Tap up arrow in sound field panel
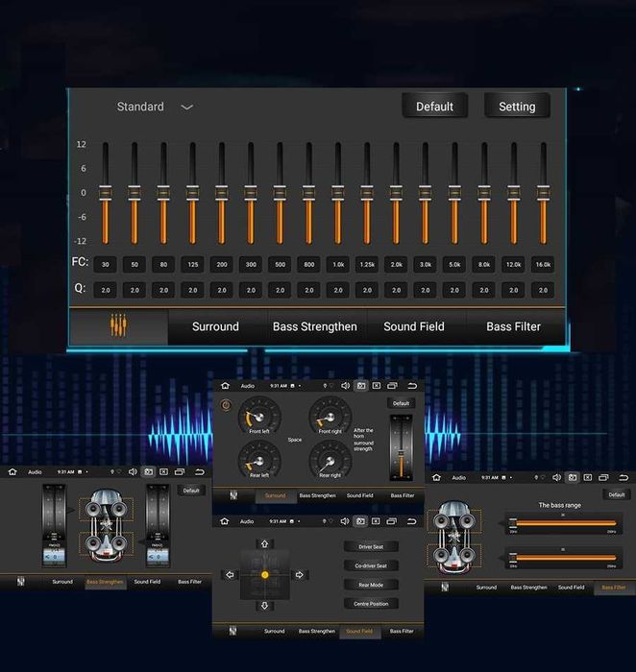Screen dimensions: 636x672 pos(264,544)
